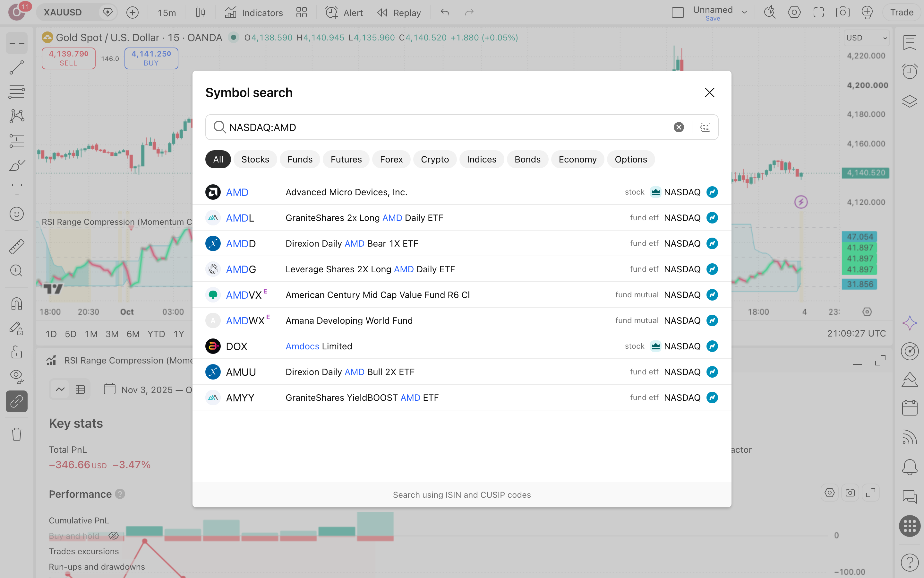Filter results by Stocks tab
Screen dimensions: 924x578
coord(255,159)
